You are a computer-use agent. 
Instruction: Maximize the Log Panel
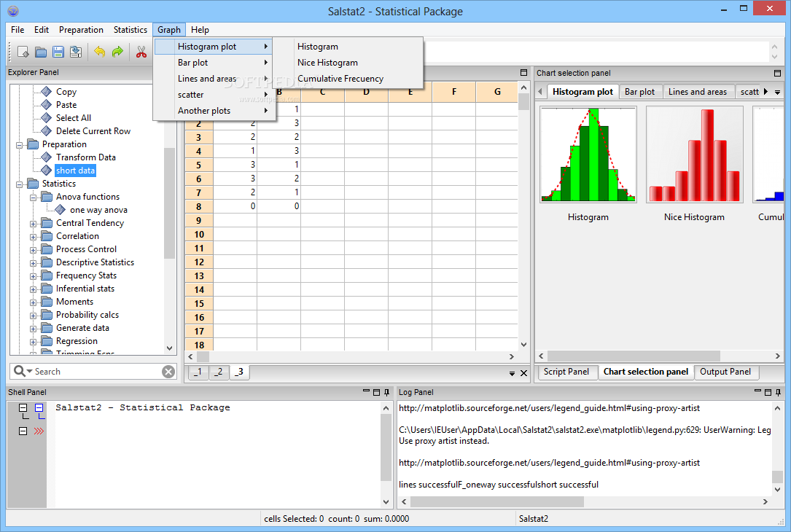768,392
